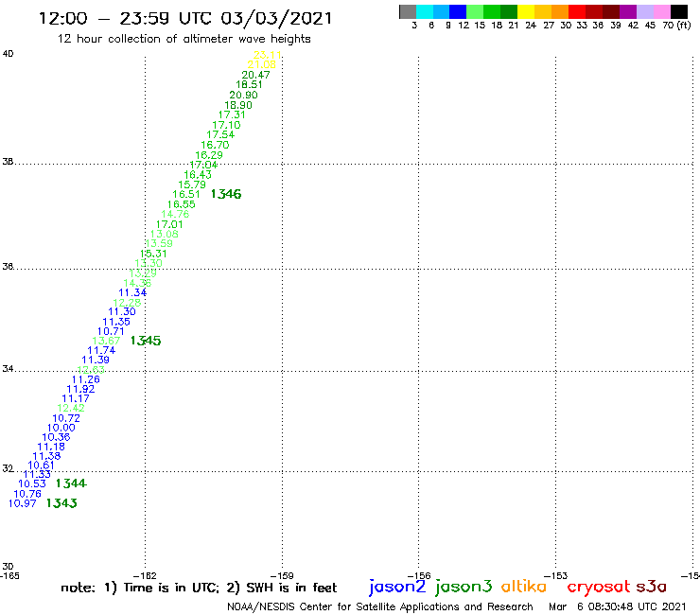
Task: Click the wave height value 23.11
Action: point(268,55)
